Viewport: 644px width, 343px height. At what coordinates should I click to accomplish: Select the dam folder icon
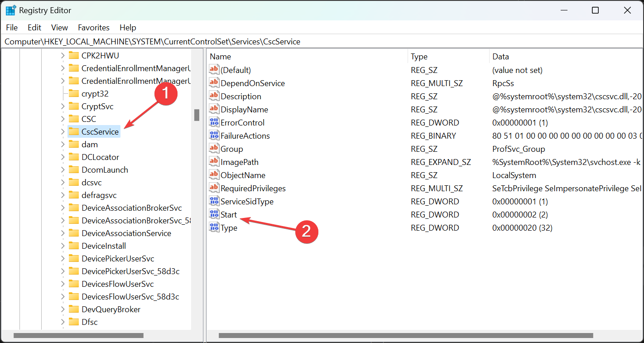tap(74, 144)
